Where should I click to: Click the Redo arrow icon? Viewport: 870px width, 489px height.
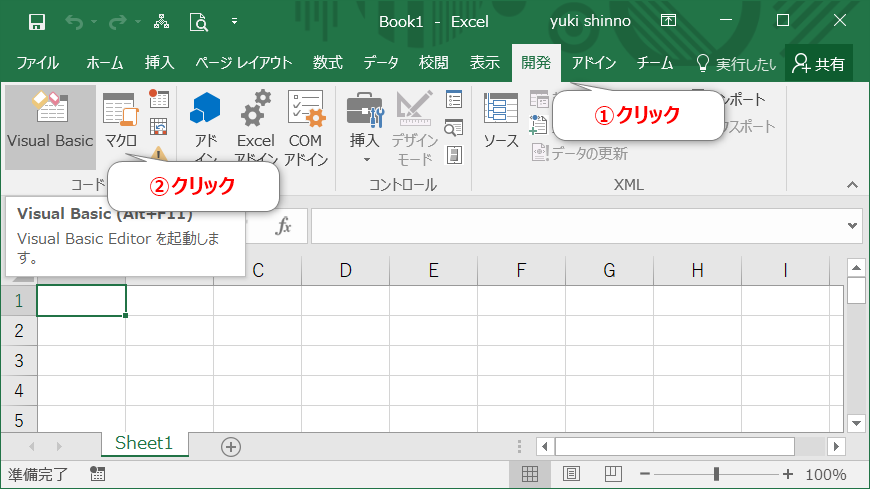tap(117, 22)
